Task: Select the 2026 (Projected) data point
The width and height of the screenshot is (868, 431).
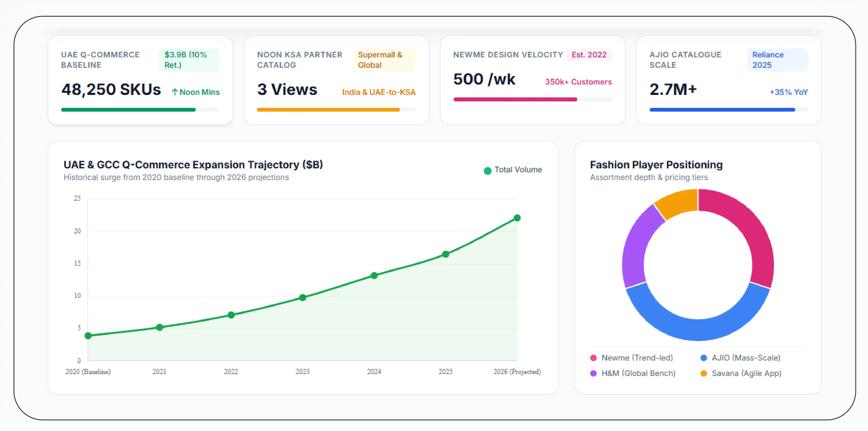Action: click(517, 218)
